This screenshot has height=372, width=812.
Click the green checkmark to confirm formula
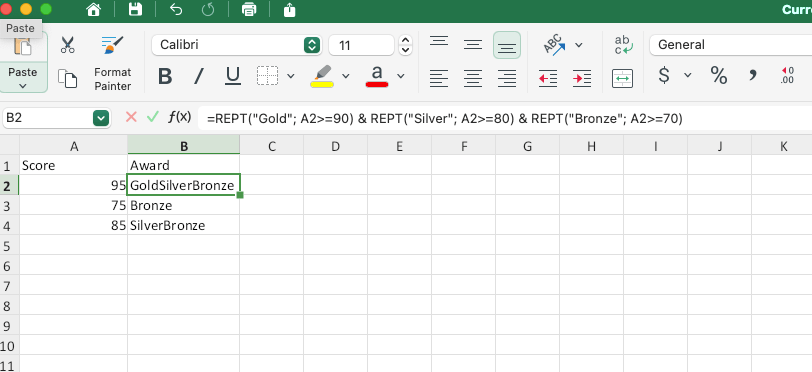152,117
